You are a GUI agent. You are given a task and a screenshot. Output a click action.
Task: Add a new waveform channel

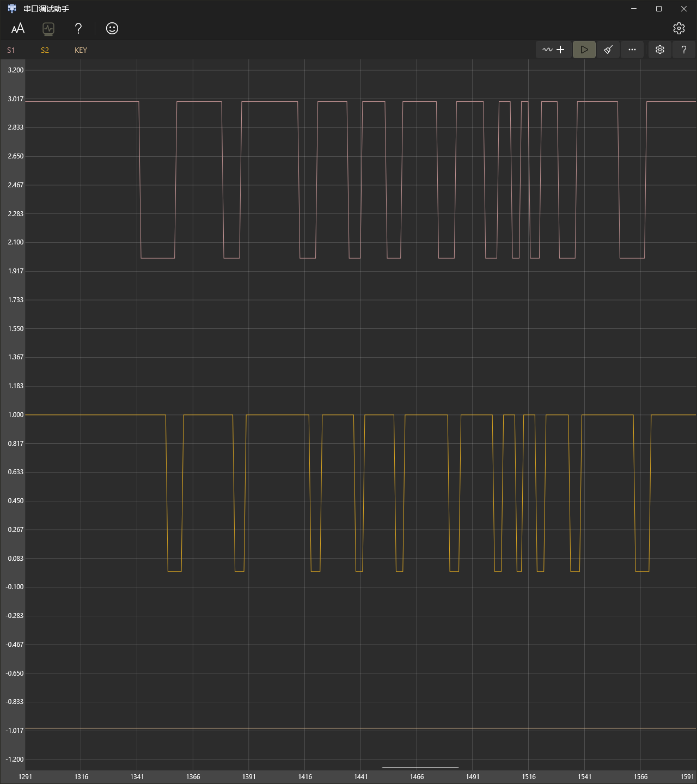tap(554, 50)
